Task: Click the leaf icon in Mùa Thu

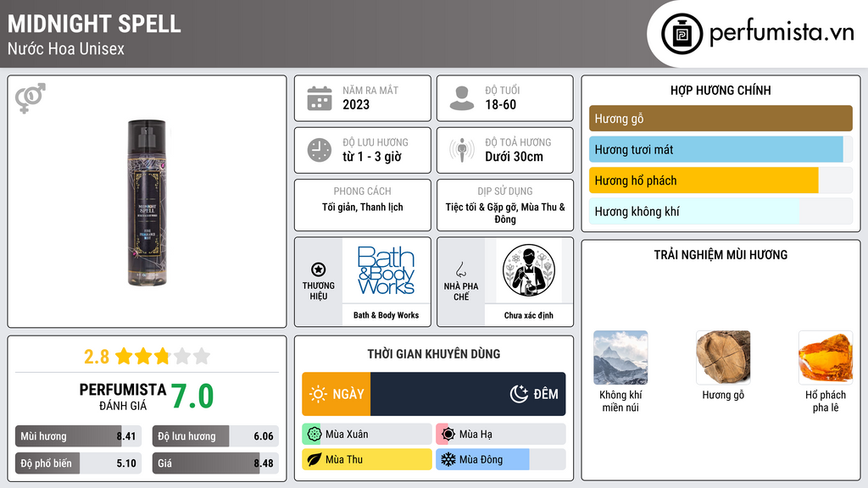Action: (314, 459)
